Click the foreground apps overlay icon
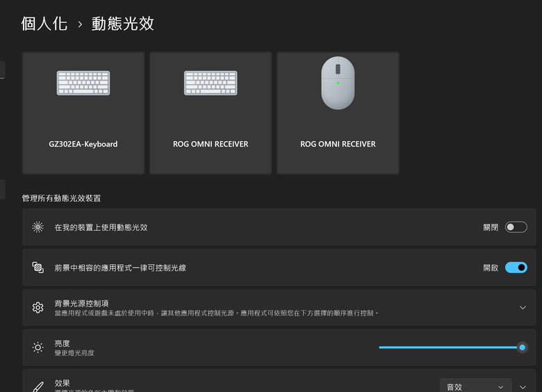 coord(38,268)
